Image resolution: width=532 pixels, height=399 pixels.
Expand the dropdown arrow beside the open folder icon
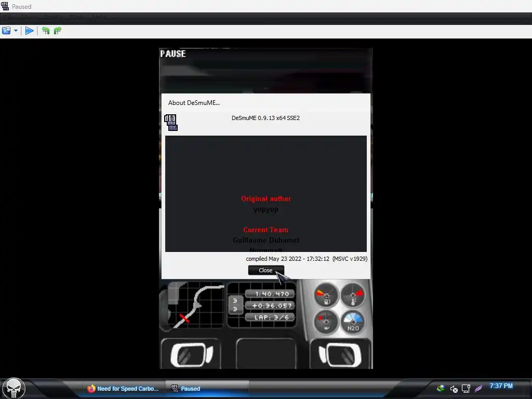point(16,31)
